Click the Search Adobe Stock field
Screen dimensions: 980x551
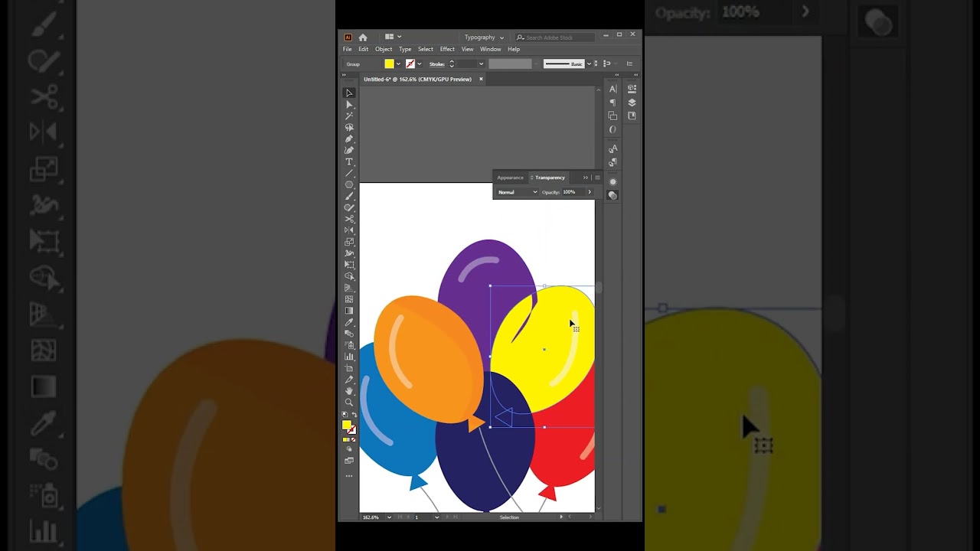[555, 37]
